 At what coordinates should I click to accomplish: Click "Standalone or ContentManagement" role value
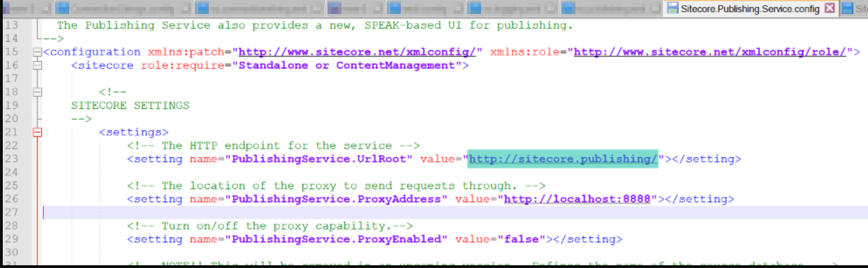350,66
